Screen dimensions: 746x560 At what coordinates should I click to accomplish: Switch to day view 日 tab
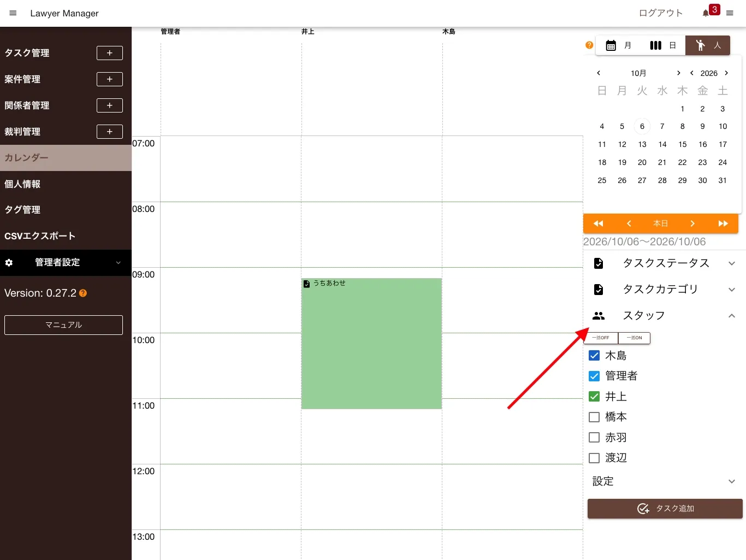[x=663, y=45]
